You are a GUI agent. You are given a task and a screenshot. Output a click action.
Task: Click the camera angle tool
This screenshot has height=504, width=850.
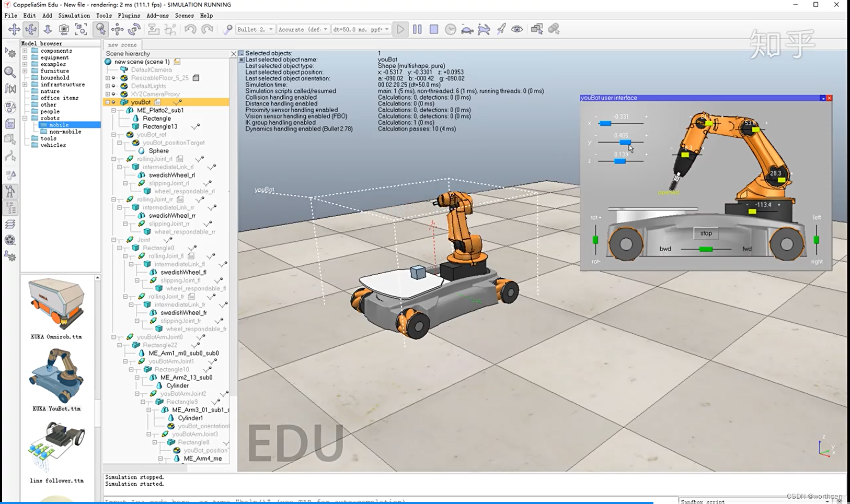64,29
